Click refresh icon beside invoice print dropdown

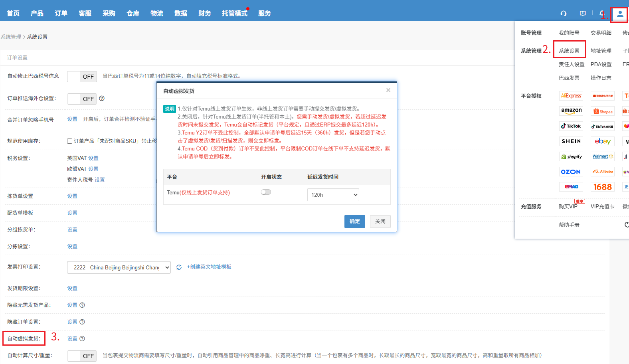click(x=179, y=267)
